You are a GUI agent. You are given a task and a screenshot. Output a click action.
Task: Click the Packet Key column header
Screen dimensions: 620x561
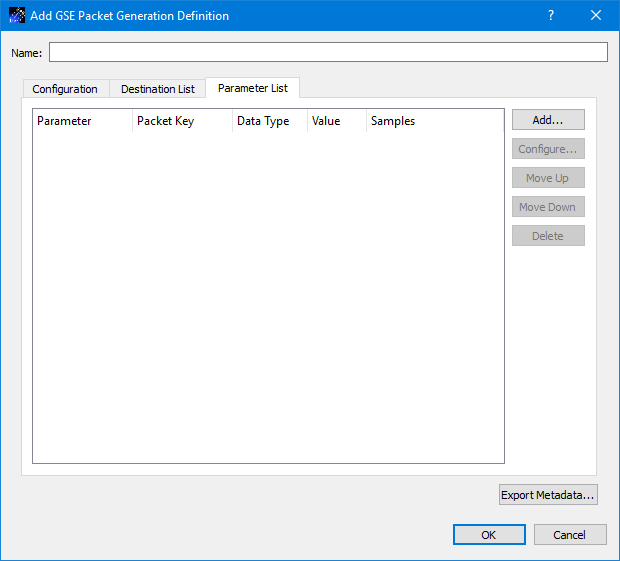[x=182, y=121]
